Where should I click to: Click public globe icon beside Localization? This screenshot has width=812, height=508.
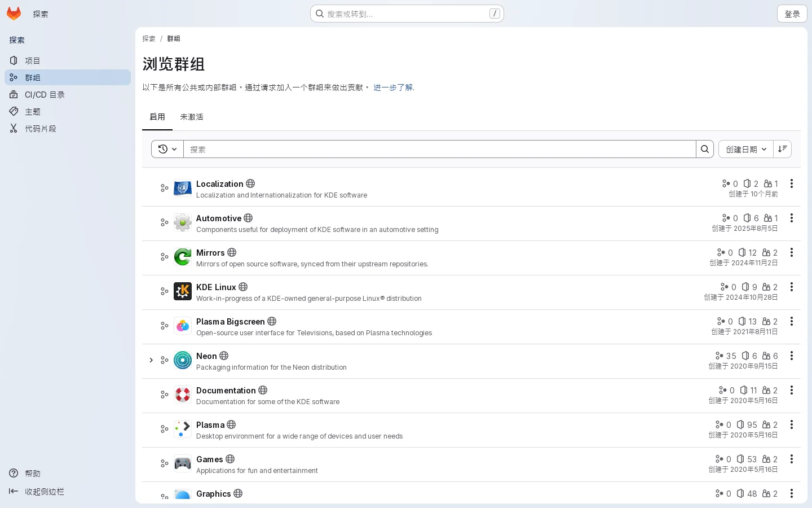click(x=250, y=183)
